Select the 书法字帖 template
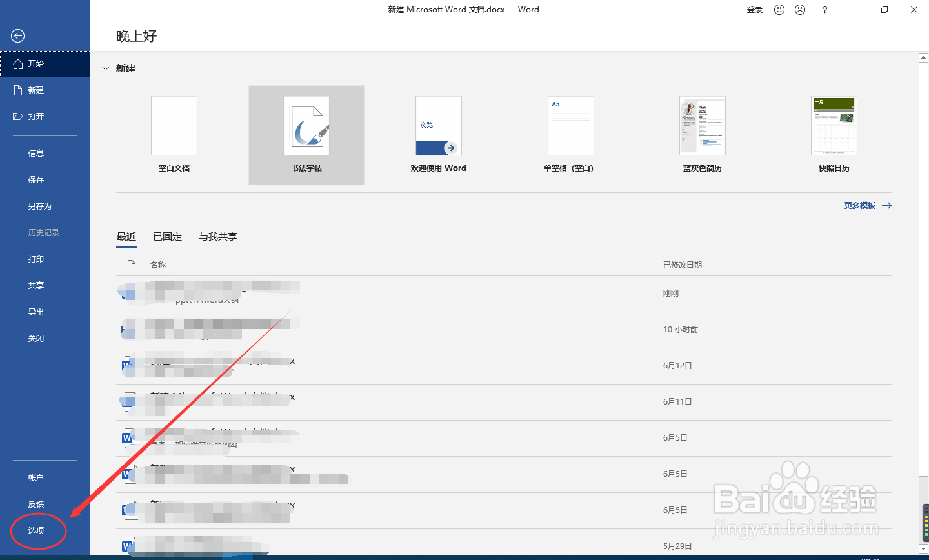This screenshot has height=560, width=929. (x=306, y=135)
